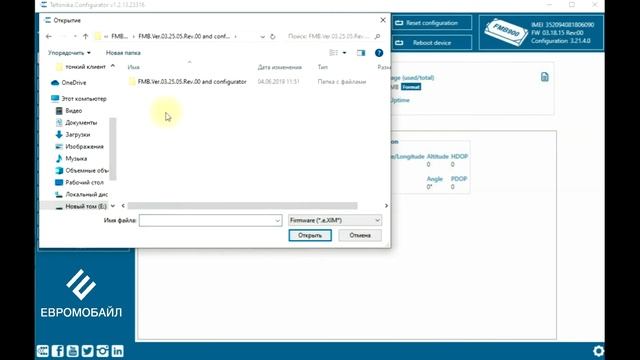Go up one folder level
This screenshot has width=640, height=360.
click(85, 36)
